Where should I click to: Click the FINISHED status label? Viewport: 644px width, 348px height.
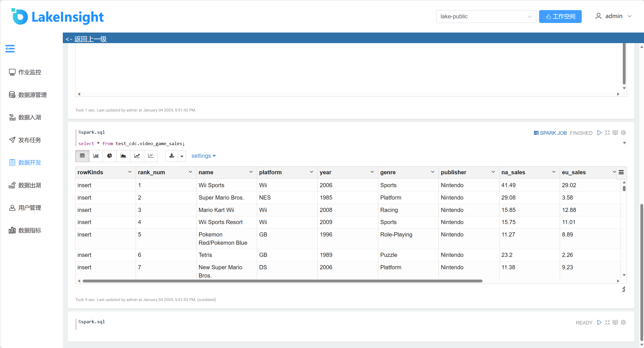tap(581, 133)
